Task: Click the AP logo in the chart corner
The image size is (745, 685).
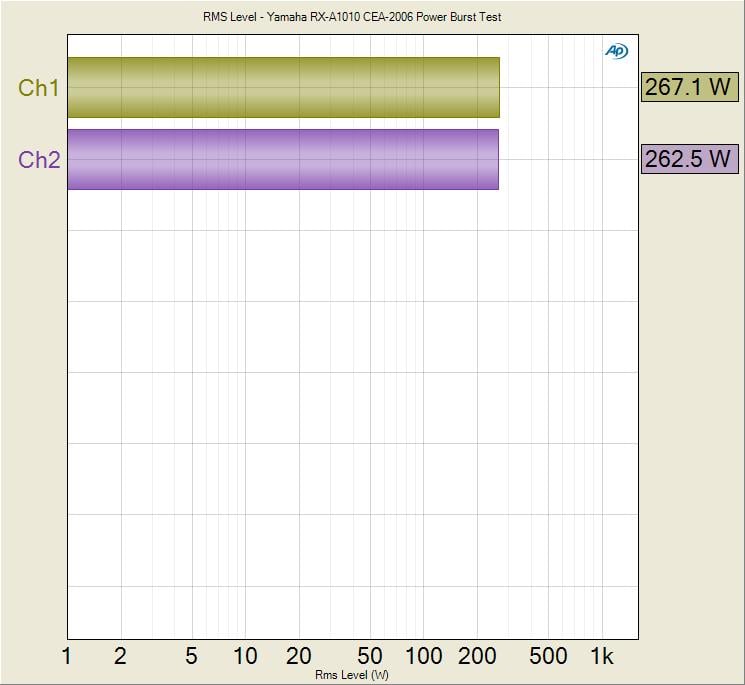Action: (x=616, y=50)
